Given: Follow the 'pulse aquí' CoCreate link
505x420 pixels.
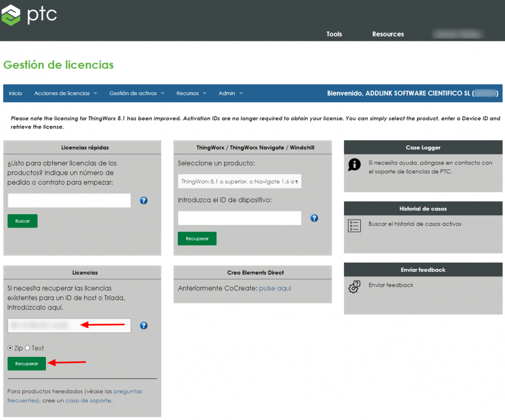Looking at the screenshot, I should click(275, 288).
